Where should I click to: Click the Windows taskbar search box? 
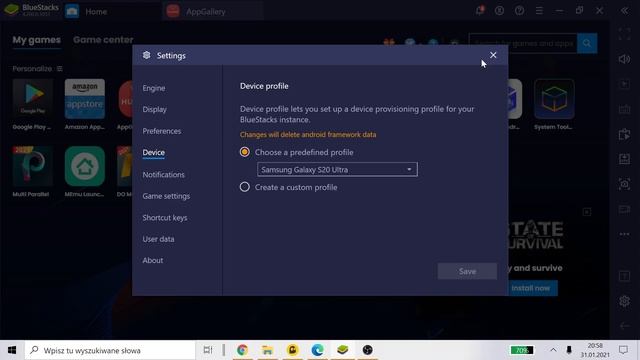tap(110, 350)
